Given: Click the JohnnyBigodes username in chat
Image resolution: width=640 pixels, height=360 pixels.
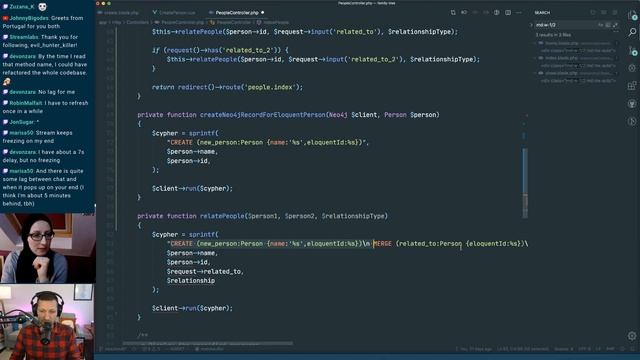Looking at the screenshot, I should [x=29, y=18].
